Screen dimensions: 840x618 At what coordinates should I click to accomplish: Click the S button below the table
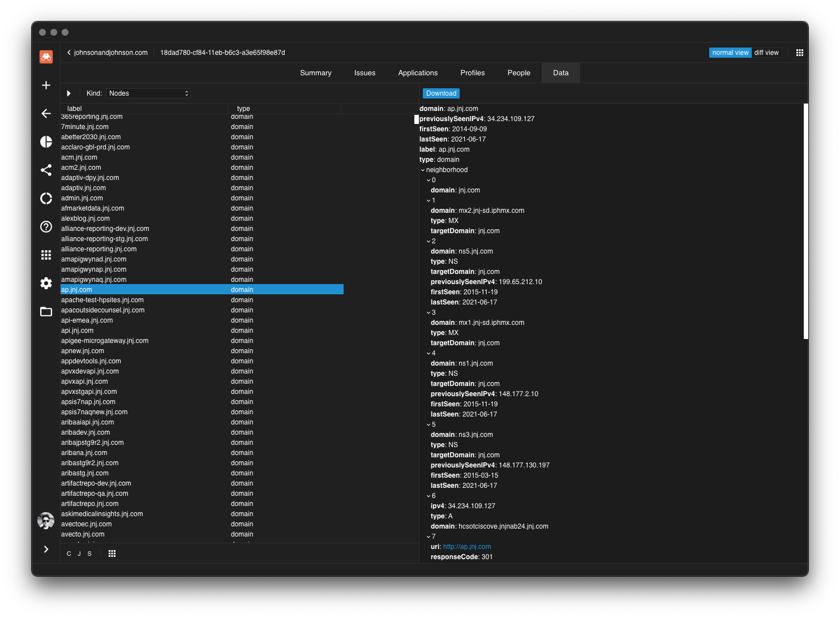pos(89,553)
